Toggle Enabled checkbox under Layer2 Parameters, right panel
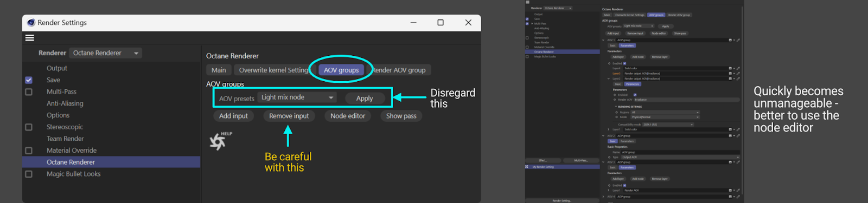 (635, 95)
